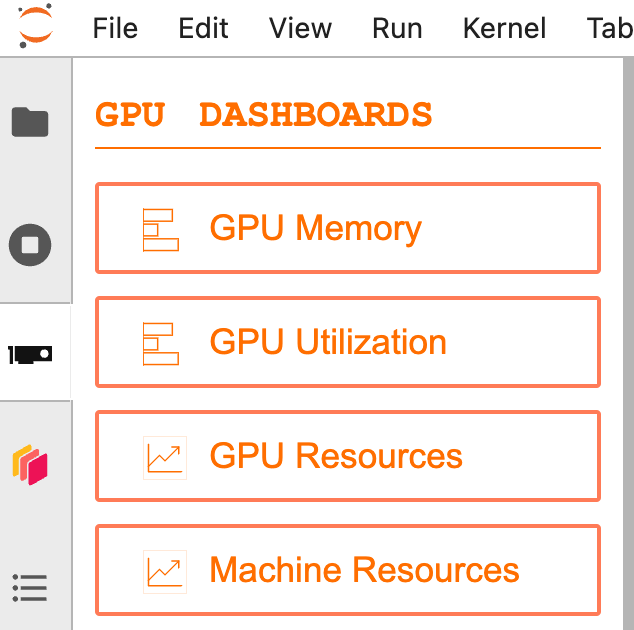
Task: Open the Table of Contents sidebar icon
Action: 30,587
